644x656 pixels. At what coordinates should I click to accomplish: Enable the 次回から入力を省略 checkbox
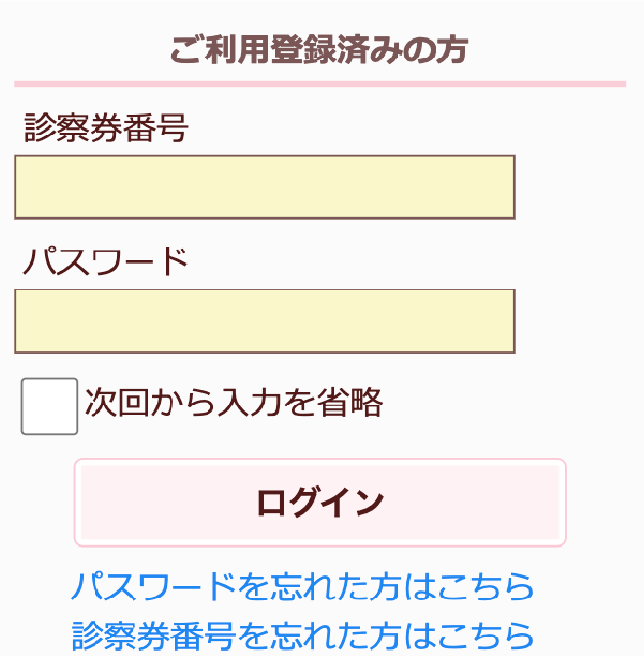coord(49,405)
